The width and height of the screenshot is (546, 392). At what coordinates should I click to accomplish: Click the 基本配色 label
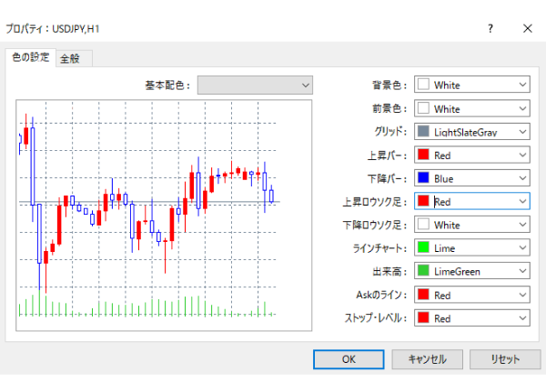point(167,85)
